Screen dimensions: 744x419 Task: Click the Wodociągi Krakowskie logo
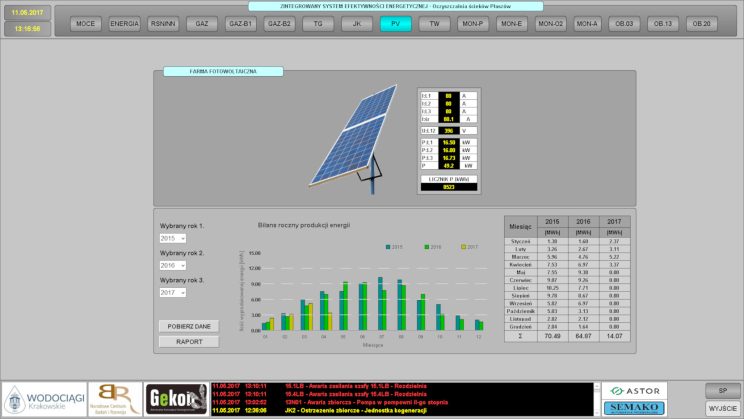[x=43, y=399]
